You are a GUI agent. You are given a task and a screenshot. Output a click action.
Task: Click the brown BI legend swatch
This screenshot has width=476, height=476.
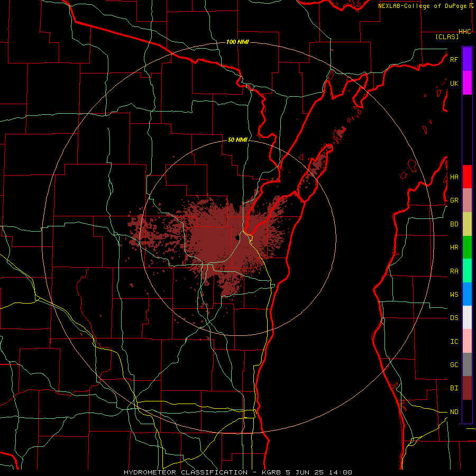(467, 388)
